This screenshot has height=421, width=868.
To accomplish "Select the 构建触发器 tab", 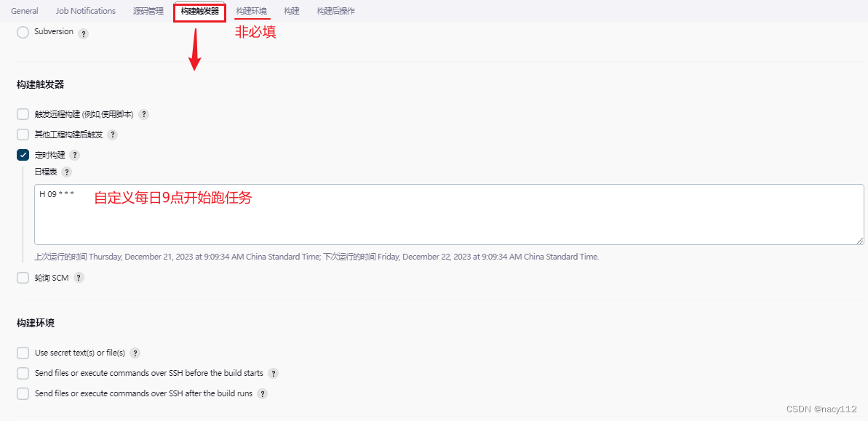I will click(199, 11).
